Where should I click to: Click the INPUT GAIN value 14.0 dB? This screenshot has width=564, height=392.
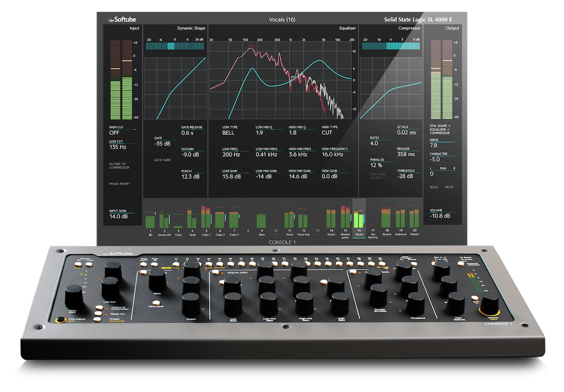(118, 217)
